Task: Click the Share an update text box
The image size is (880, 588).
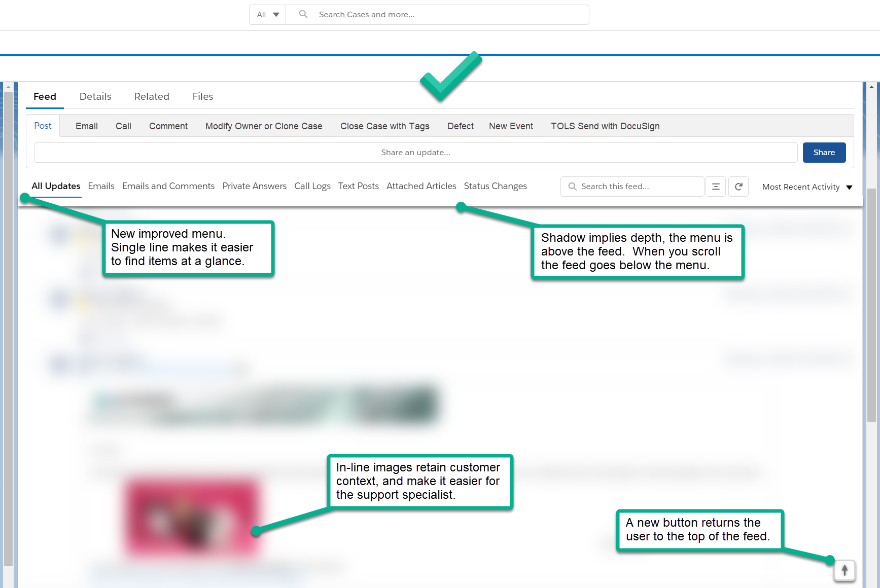Action: [x=415, y=153]
